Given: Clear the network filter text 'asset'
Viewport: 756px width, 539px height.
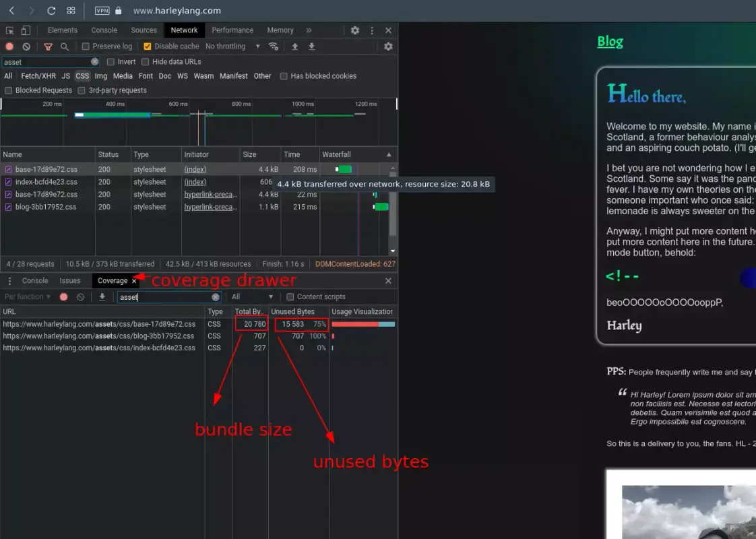Looking at the screenshot, I should pos(95,62).
